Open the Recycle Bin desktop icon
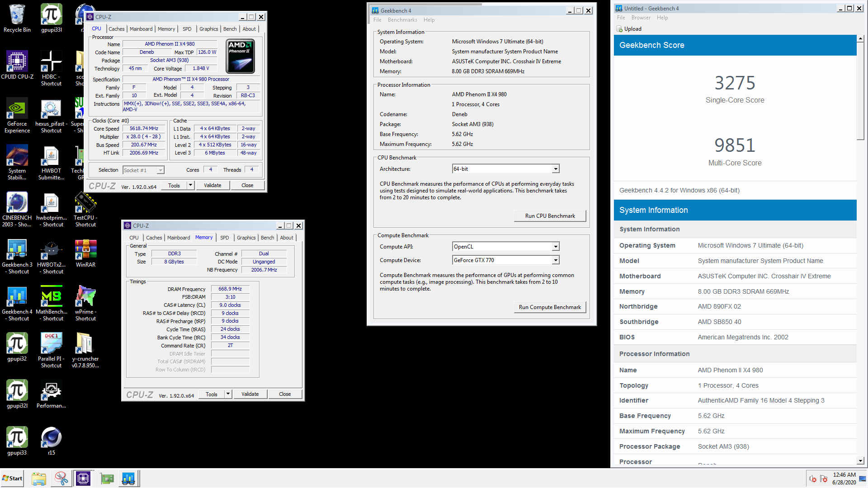This screenshot has width=868, height=488. pyautogui.click(x=17, y=19)
